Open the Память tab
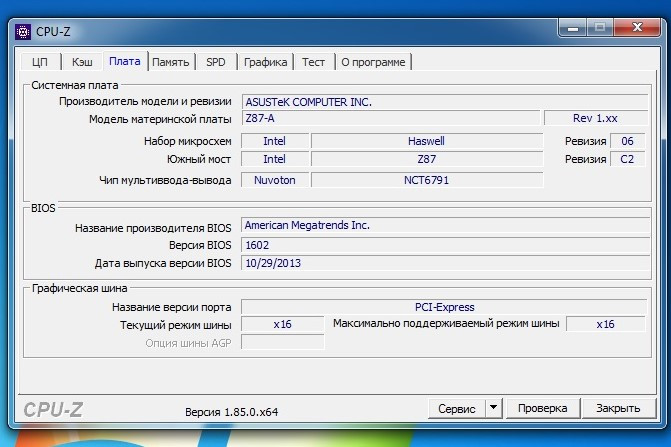Screen dimensions: 671x447 click(x=171, y=62)
